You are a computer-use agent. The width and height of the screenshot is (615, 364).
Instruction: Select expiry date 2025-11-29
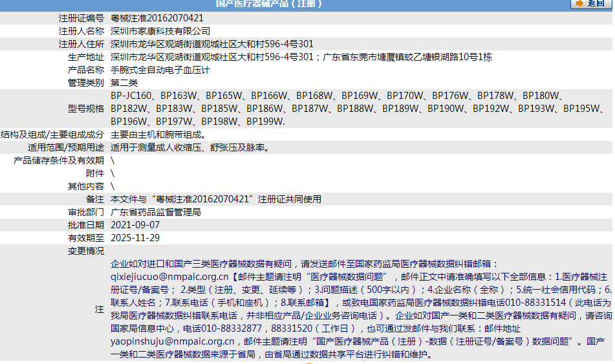tap(135, 238)
